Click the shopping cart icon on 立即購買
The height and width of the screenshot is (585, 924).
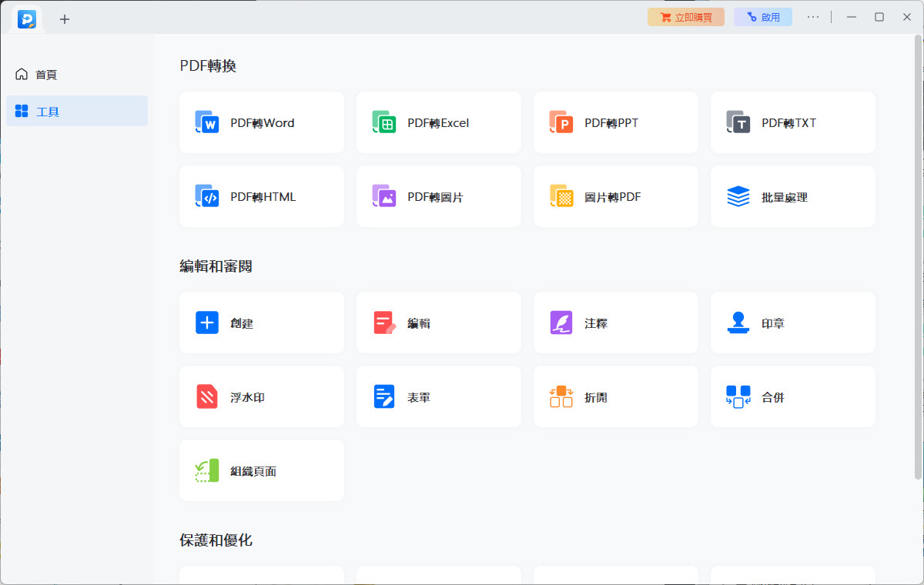coord(665,17)
